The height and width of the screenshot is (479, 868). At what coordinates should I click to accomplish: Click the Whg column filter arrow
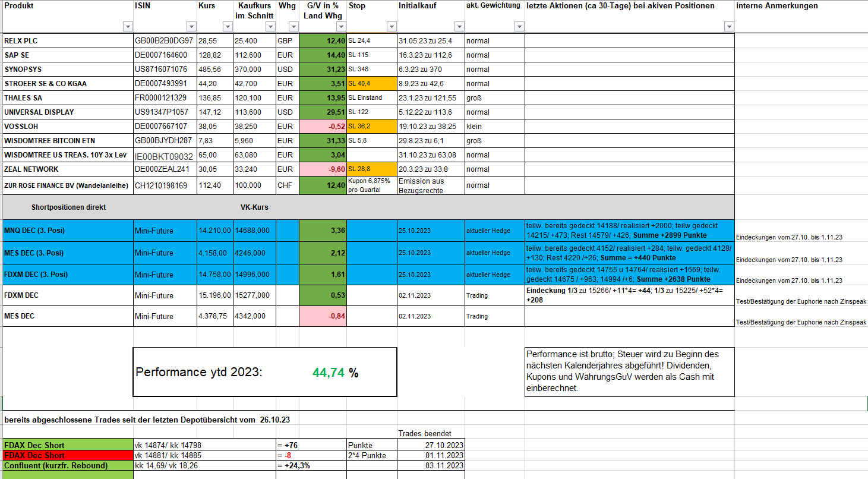(293, 27)
